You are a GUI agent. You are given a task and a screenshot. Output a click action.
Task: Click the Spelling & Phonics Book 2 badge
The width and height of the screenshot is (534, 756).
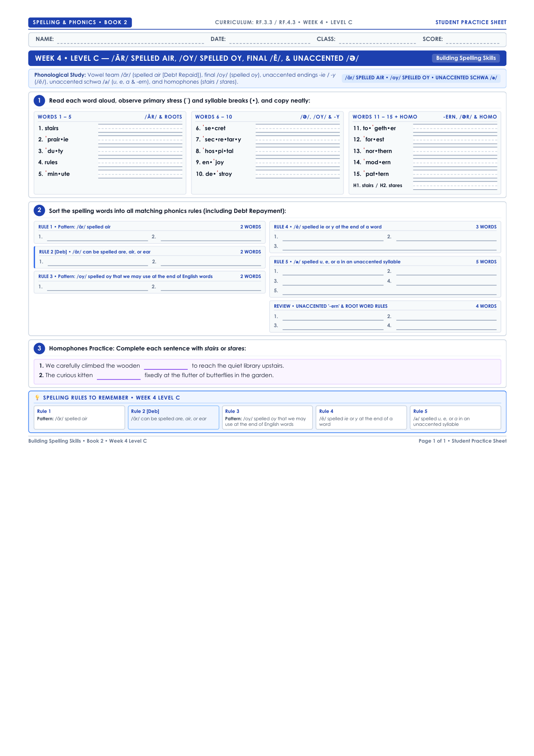tap(80, 22)
